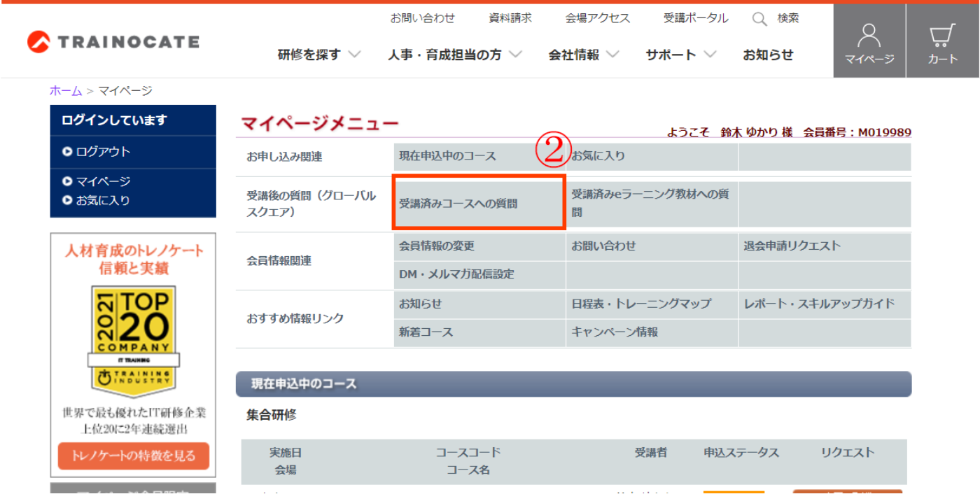Click the 資料請求 header link
This screenshot has height=494, width=980.
510,18
